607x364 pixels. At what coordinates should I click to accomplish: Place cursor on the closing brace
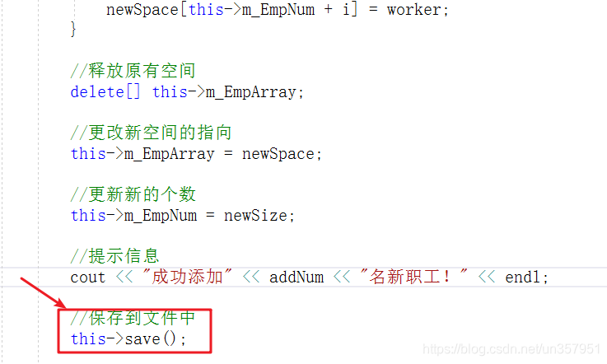[x=73, y=29]
